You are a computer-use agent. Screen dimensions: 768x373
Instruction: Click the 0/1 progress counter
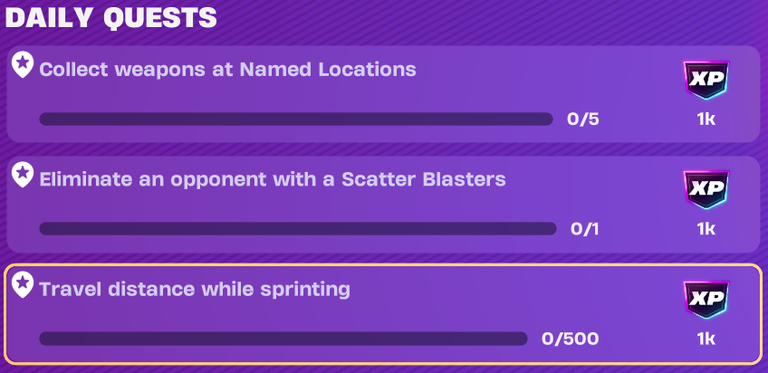point(584,229)
